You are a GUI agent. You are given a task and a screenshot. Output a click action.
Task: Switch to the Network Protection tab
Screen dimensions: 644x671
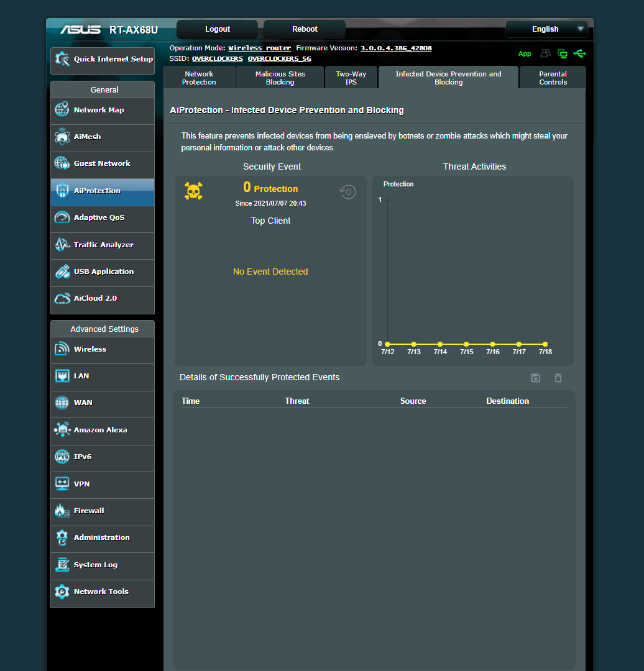click(199, 78)
